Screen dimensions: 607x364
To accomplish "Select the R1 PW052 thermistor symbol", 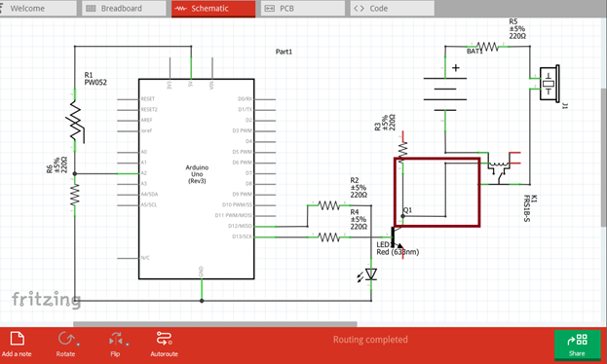I will [x=75, y=121].
